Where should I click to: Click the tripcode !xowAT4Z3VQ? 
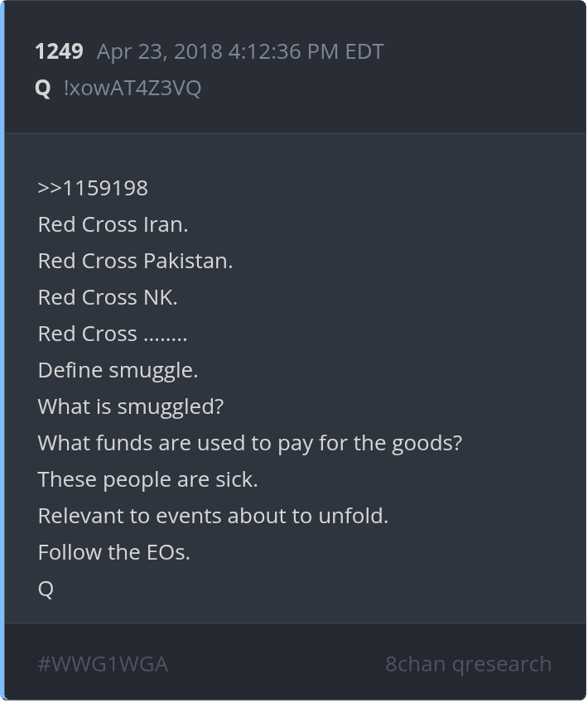tap(133, 88)
